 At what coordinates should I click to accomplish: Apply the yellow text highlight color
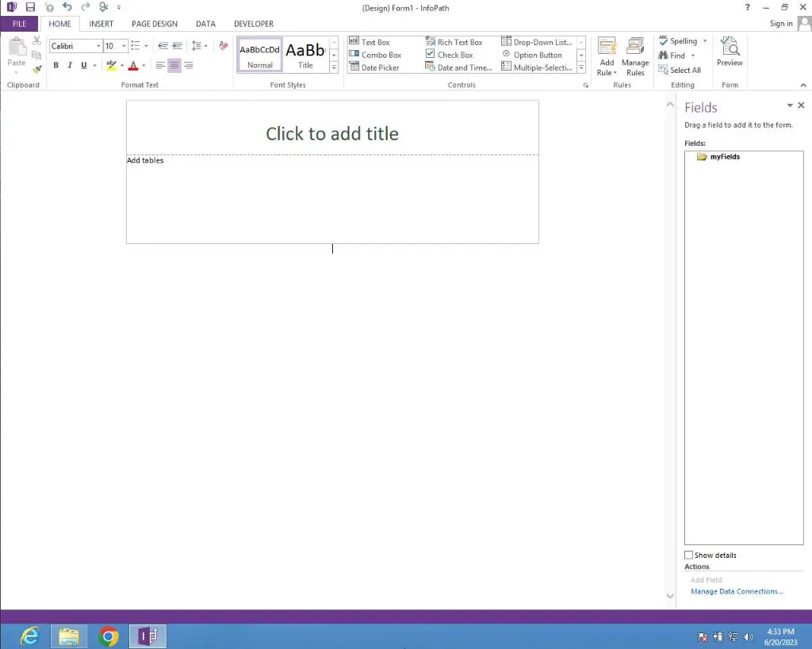coord(112,66)
